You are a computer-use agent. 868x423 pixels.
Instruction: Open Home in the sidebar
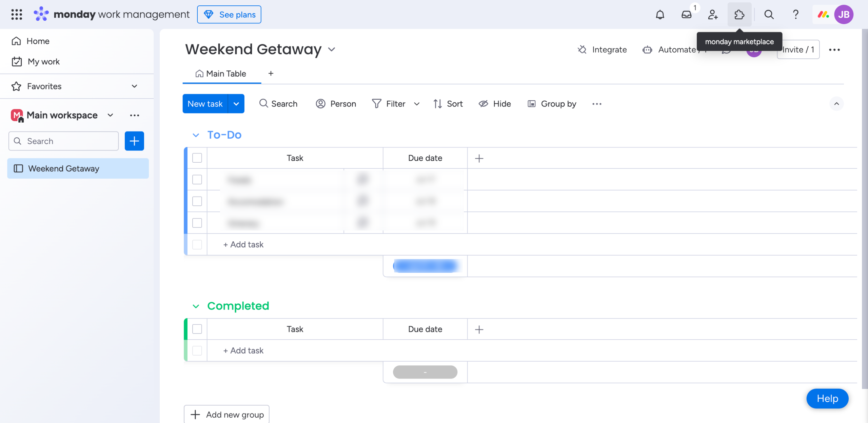point(38,41)
